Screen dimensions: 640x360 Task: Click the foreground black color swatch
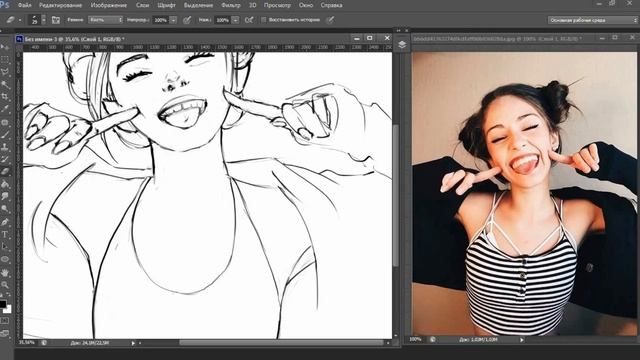pos(2,304)
